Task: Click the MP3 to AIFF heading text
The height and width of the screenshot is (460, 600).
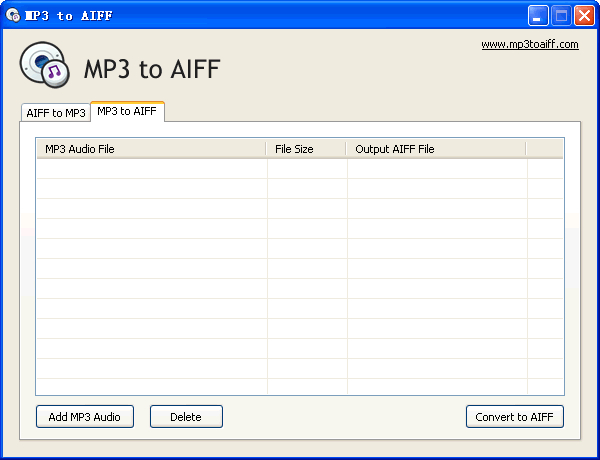Action: (152, 69)
